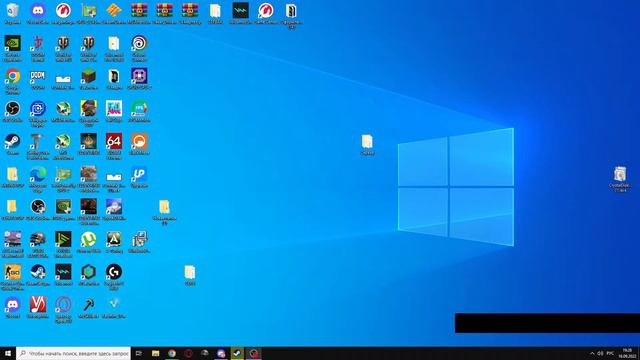Select the Minecraft pickaxe launcher icon
This screenshot has height=360, width=640.
tap(89, 305)
